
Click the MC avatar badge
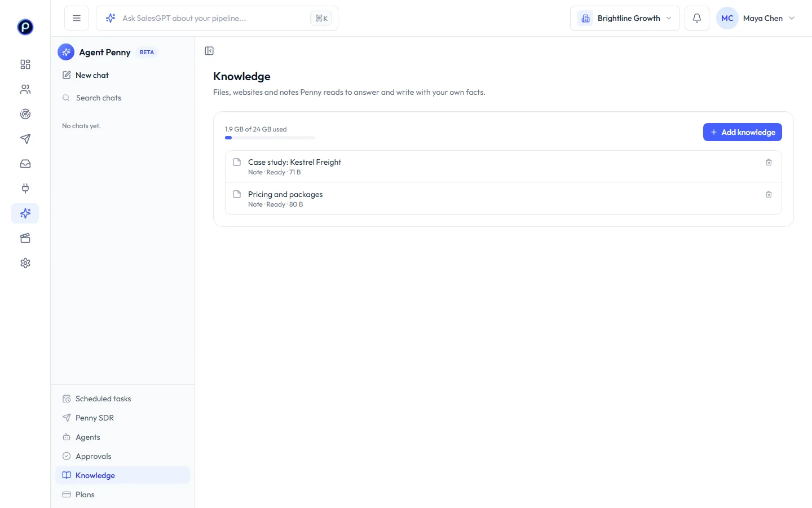[727, 18]
